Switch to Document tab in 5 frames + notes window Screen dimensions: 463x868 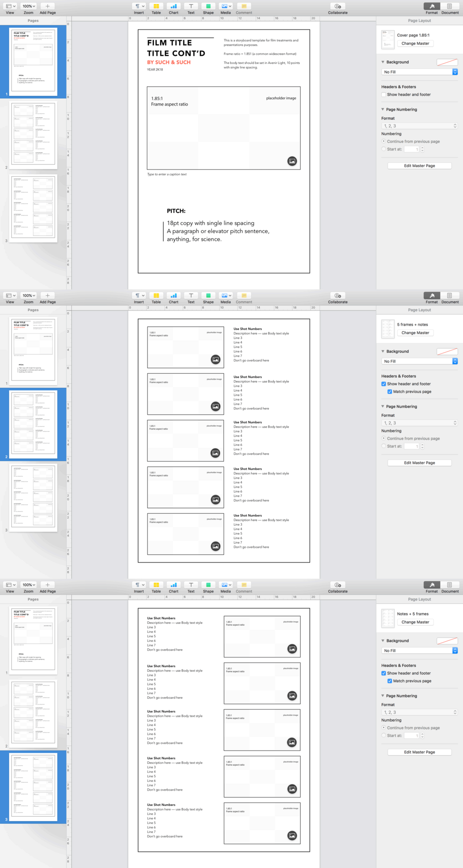point(449,296)
